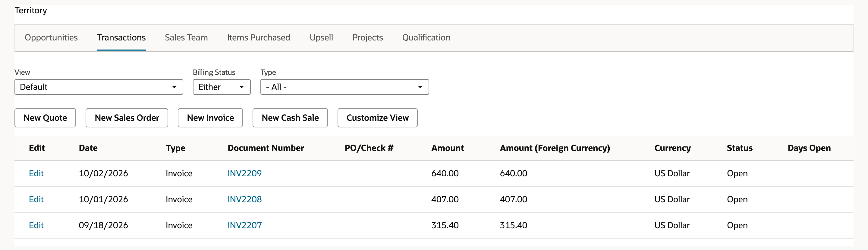The height and width of the screenshot is (250, 868).
Task: Click the Document Number column header
Action: tap(266, 148)
